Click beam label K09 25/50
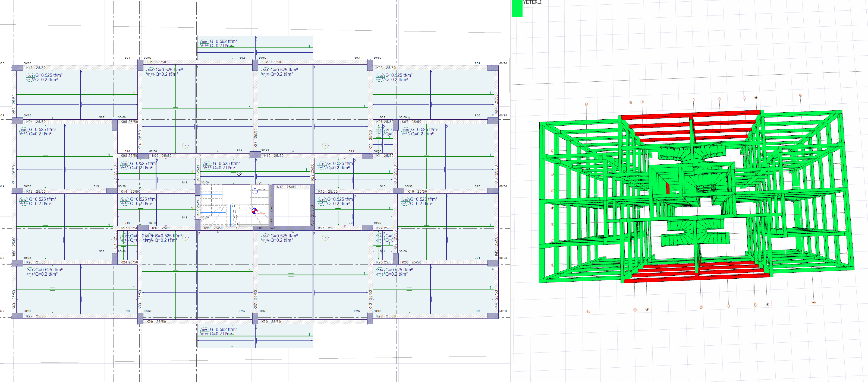This screenshot has height=382, width=868. tap(162, 156)
